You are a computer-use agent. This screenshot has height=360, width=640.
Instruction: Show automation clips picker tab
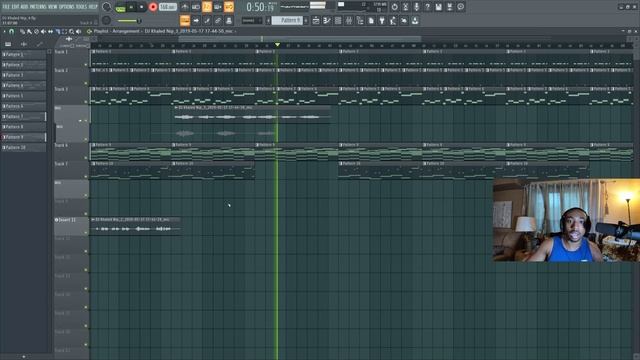(x=40, y=44)
